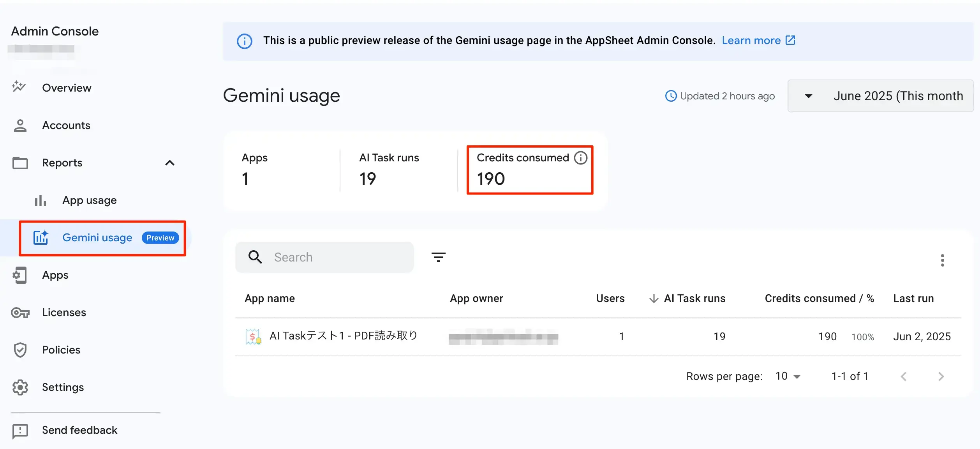
Task: Click the Settings gear icon
Action: point(20,387)
